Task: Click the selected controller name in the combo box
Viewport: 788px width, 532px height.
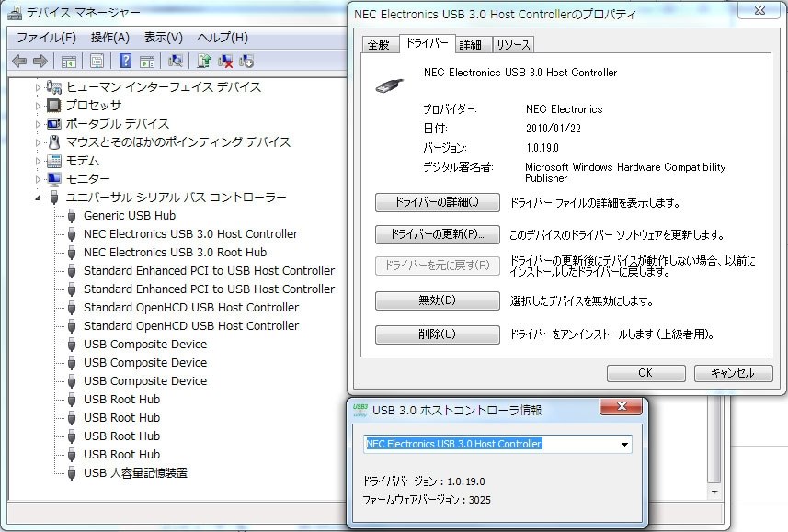Action: coord(454,444)
